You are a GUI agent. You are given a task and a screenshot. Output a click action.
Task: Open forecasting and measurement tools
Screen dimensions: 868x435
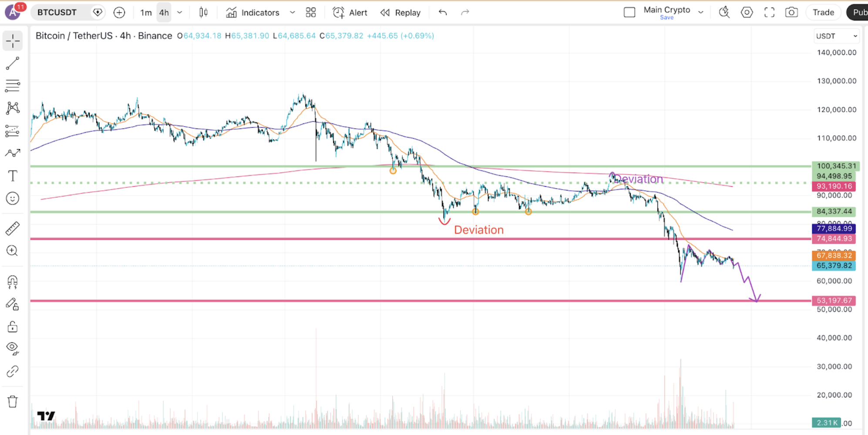(x=13, y=130)
